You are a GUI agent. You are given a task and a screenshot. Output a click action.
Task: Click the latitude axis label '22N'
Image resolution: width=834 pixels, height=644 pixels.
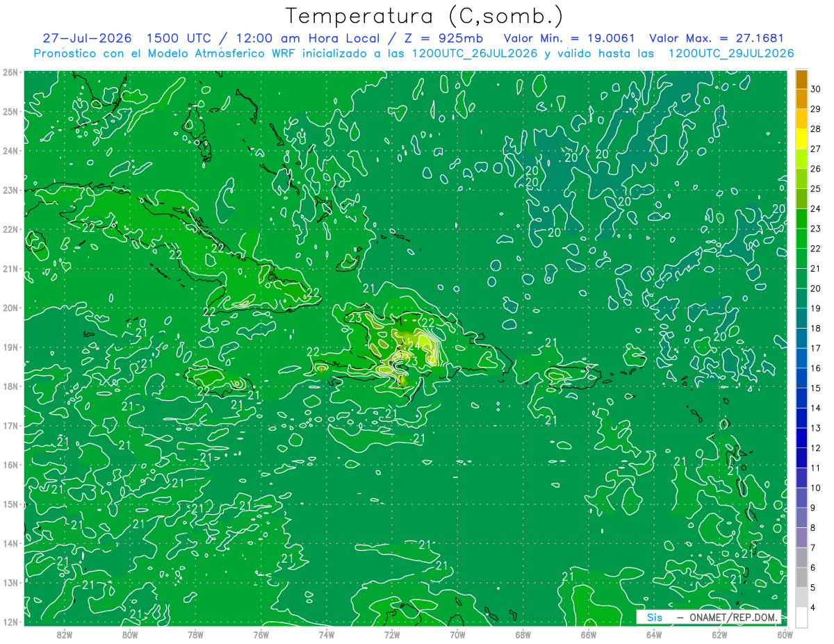click(10, 229)
